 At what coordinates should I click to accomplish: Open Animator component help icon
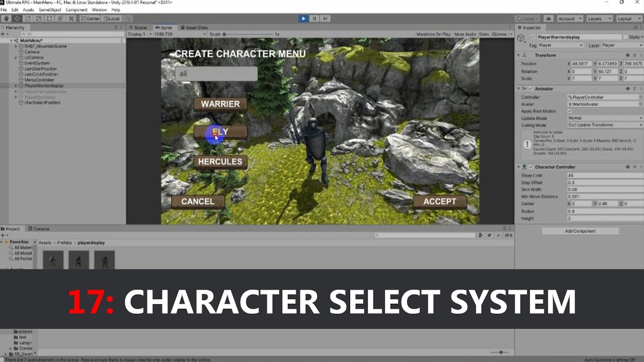click(628, 88)
